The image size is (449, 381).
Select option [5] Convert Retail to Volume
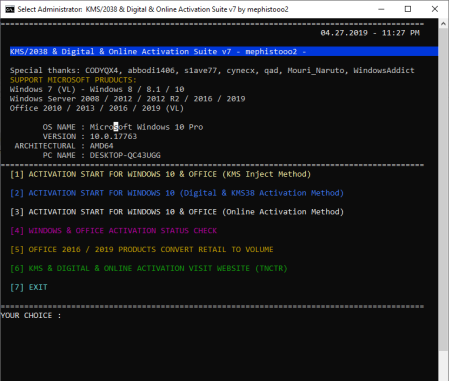pyautogui.click(x=142, y=250)
